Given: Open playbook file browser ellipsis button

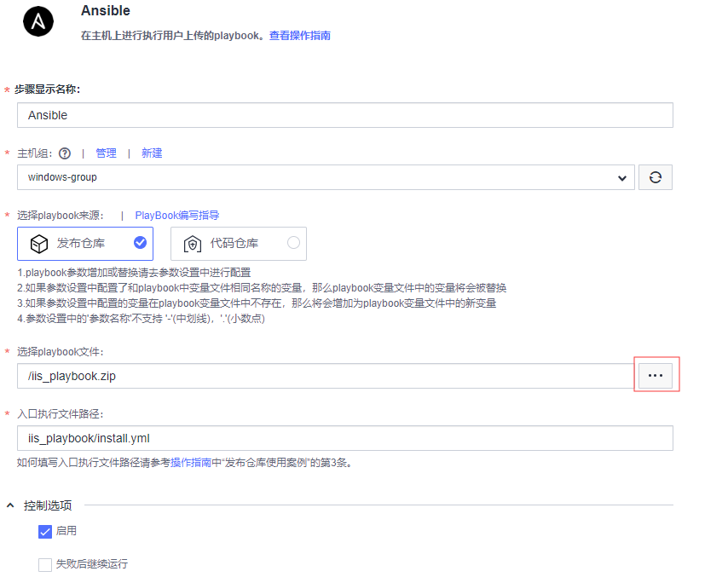Looking at the screenshot, I should coord(655,376).
